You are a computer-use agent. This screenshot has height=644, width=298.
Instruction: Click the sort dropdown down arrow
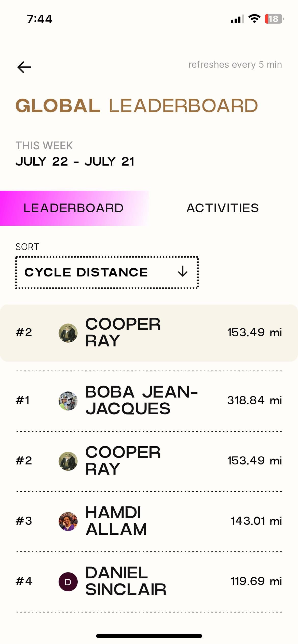(183, 271)
